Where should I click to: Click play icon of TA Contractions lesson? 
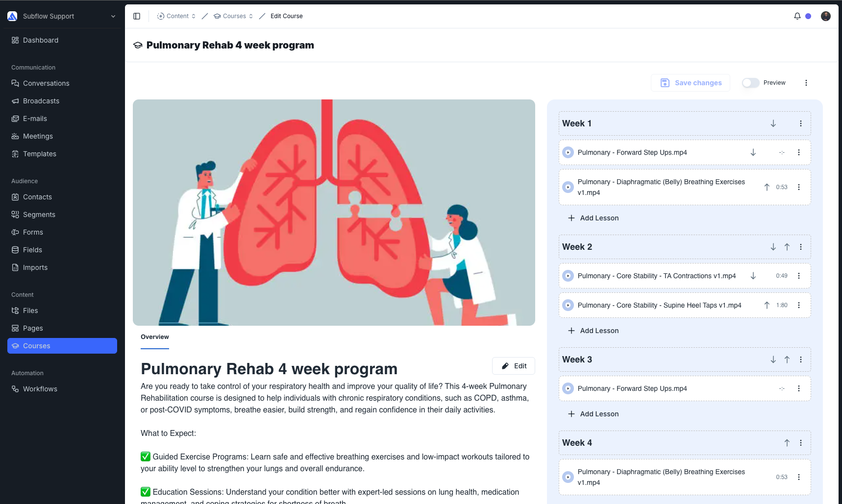[568, 276]
